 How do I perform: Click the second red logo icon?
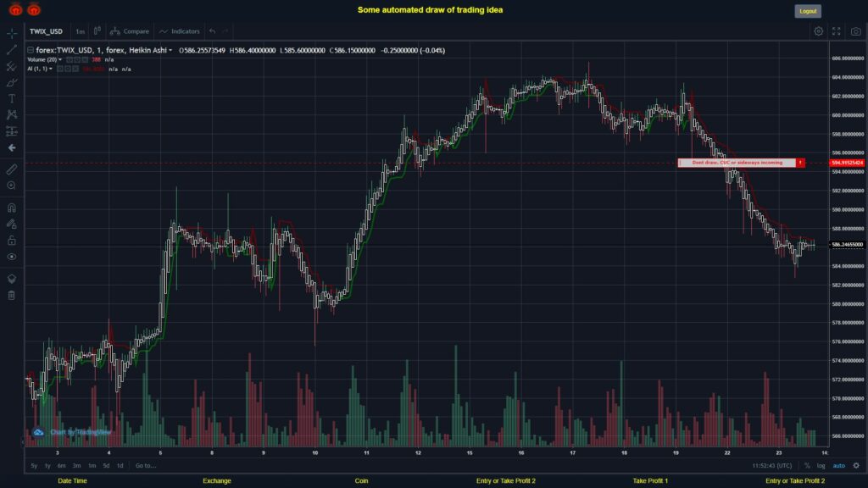coord(34,10)
